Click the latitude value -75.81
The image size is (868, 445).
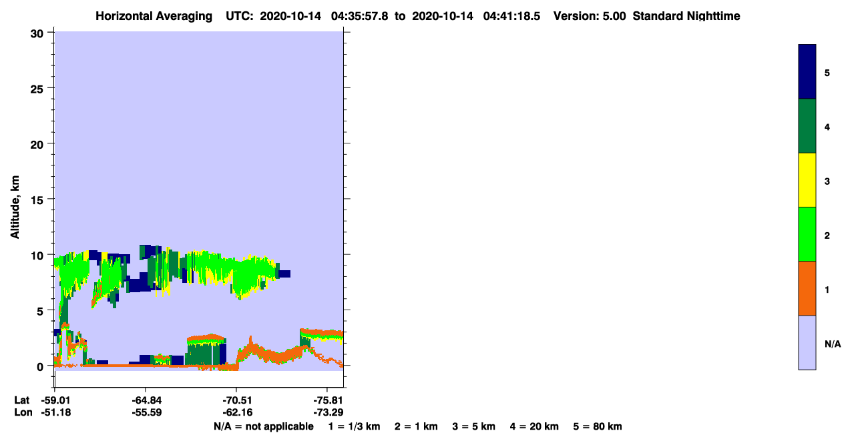(328, 400)
